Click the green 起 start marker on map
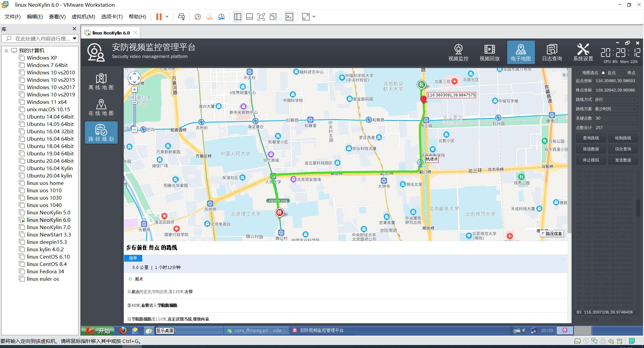The height and width of the screenshot is (348, 644). 421,85
